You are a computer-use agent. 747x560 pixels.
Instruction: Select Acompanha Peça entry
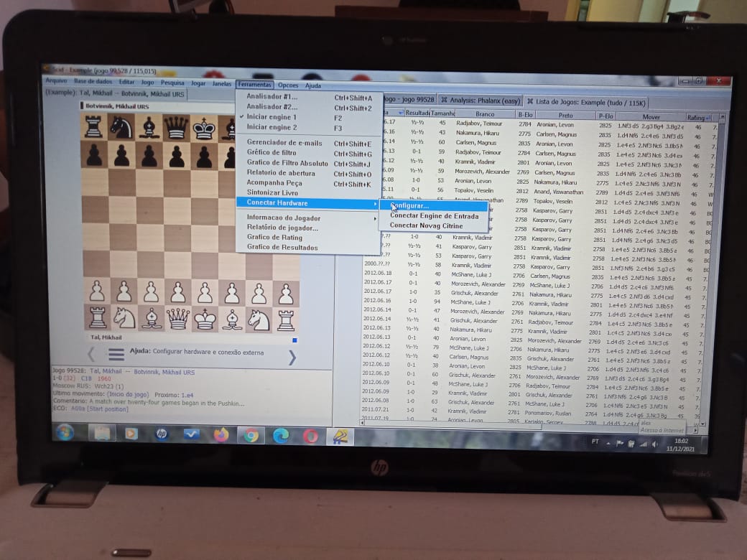pyautogui.click(x=309, y=183)
